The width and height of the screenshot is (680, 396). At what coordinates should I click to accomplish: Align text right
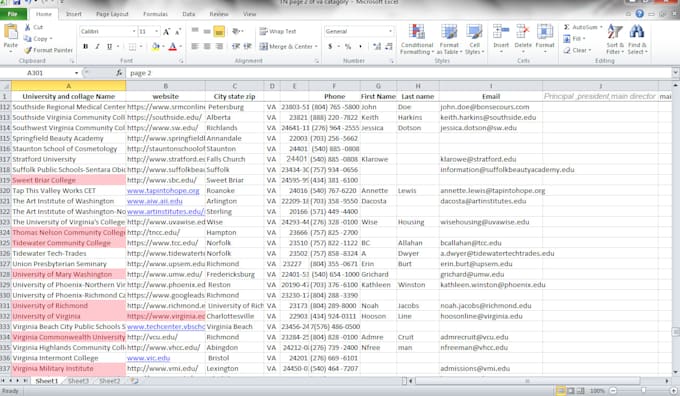click(219, 46)
